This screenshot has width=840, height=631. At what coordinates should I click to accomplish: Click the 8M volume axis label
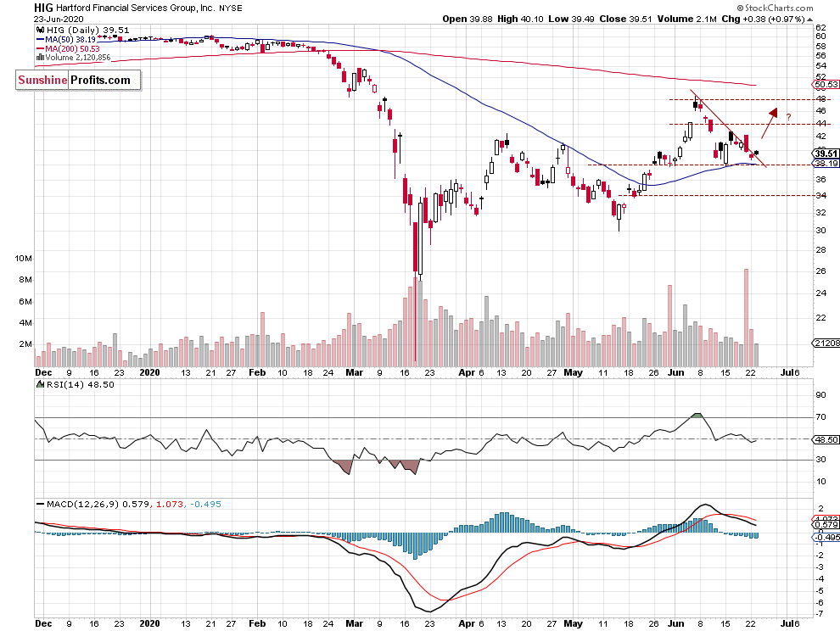click(x=25, y=280)
